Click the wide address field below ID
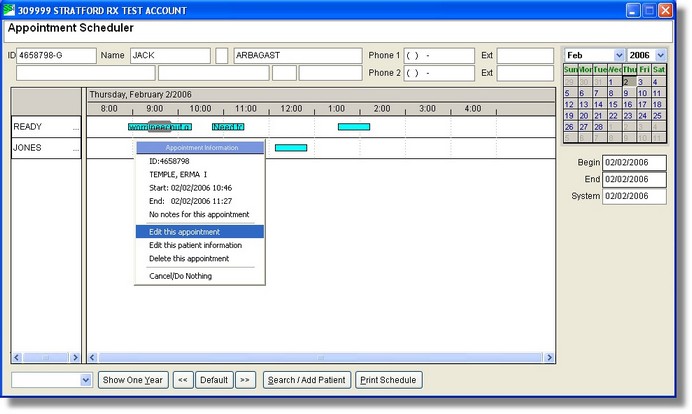The image size is (692, 414). 86,73
